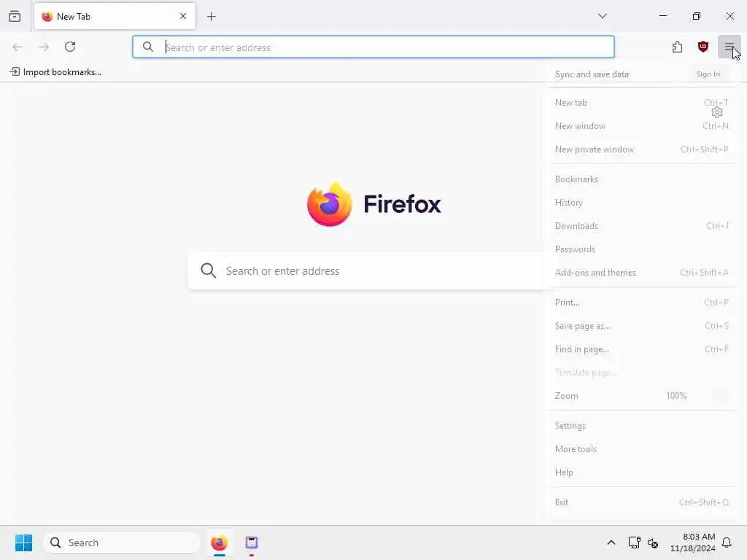This screenshot has width=747, height=560.
Task: Open Downloads from the menu
Action: point(641,226)
